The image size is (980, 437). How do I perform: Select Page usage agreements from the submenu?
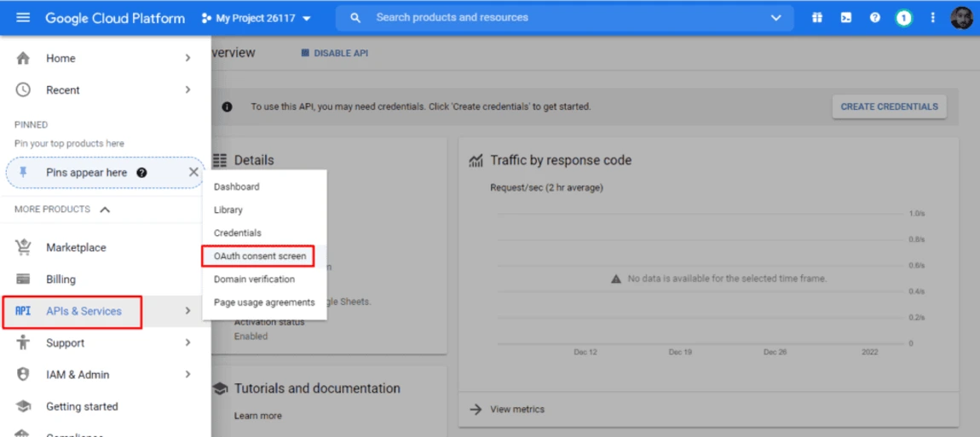tap(264, 302)
